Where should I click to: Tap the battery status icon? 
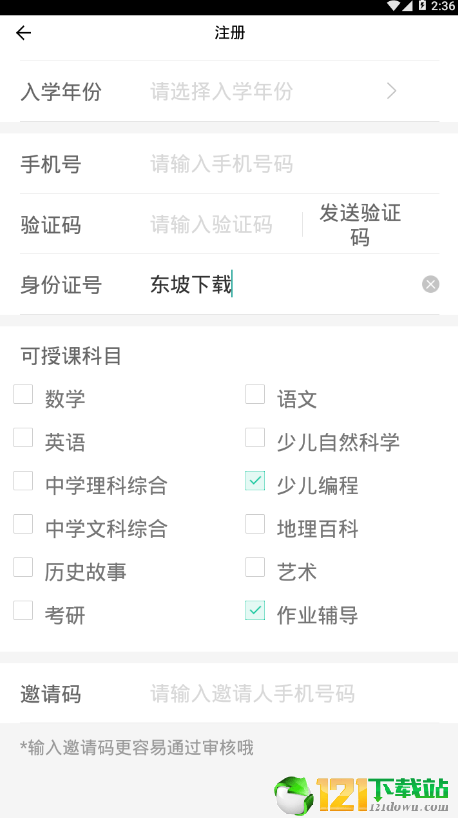(423, 6)
